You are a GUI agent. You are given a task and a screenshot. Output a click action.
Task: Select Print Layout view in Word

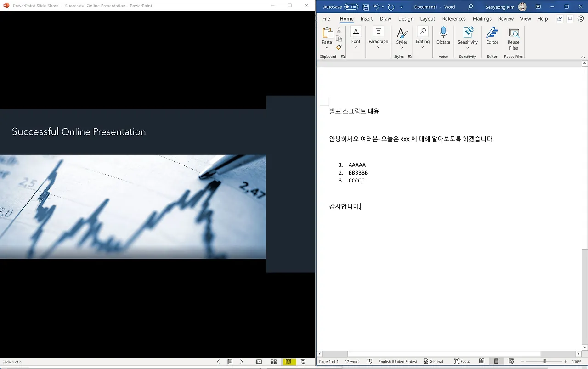(496, 362)
